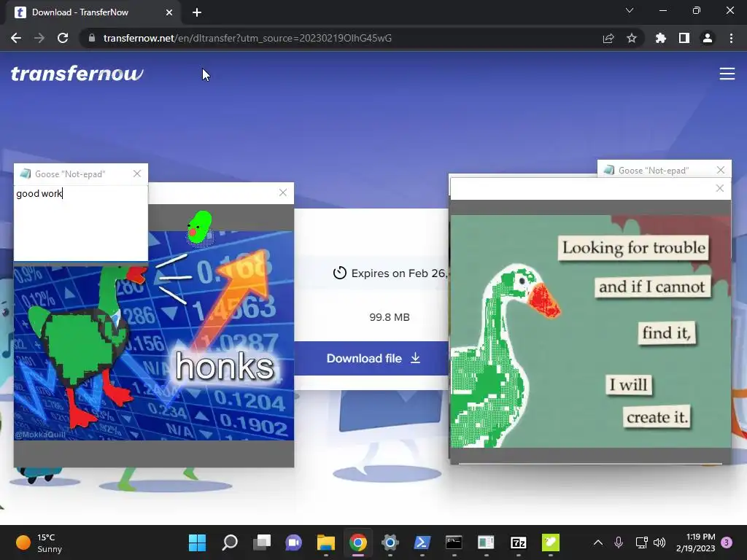747x560 pixels.
Task: Close the honks meme window
Action: (x=283, y=192)
